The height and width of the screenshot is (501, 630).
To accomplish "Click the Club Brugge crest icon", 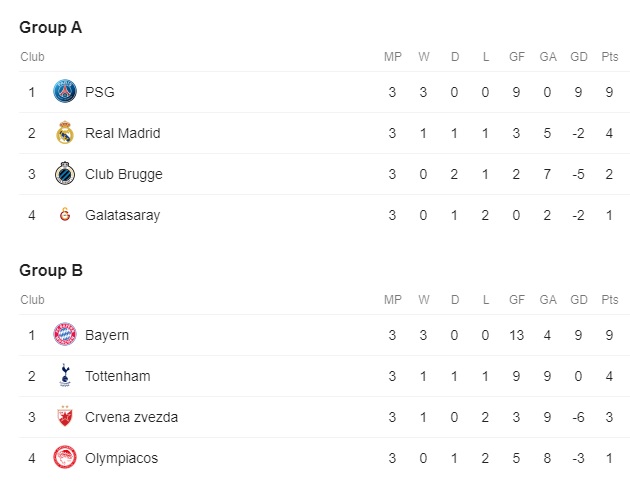I will click(x=65, y=174).
